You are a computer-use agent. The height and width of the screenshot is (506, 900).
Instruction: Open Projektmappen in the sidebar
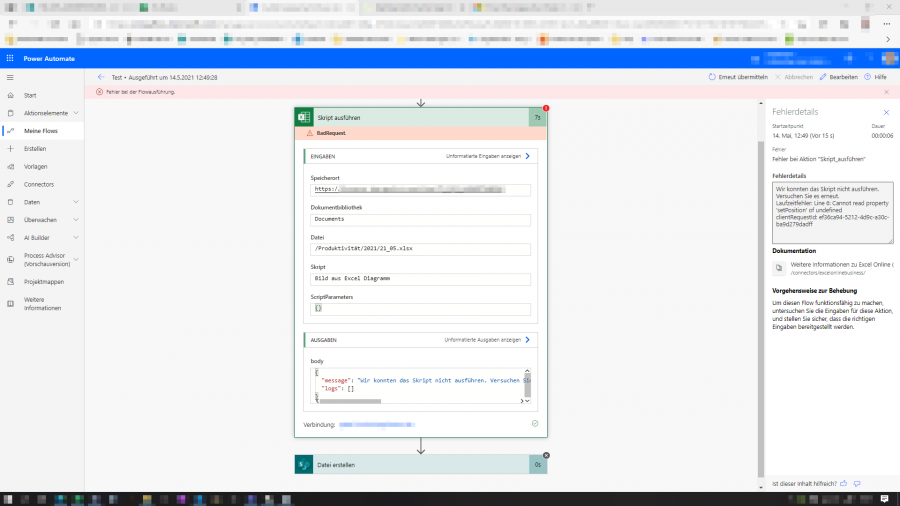[x=44, y=282]
